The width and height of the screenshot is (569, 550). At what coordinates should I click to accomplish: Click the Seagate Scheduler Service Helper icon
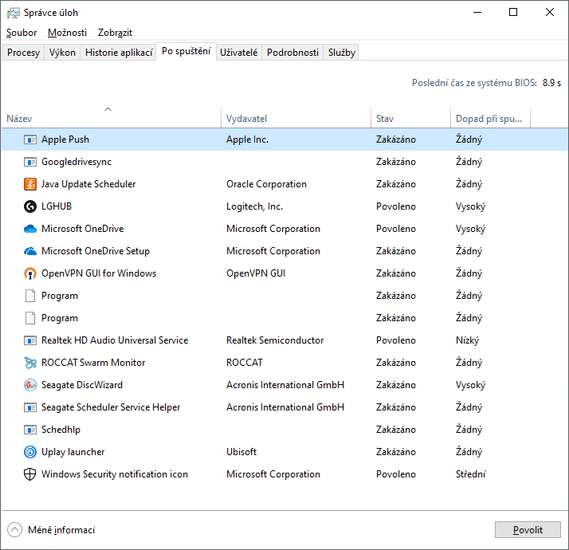tap(30, 407)
